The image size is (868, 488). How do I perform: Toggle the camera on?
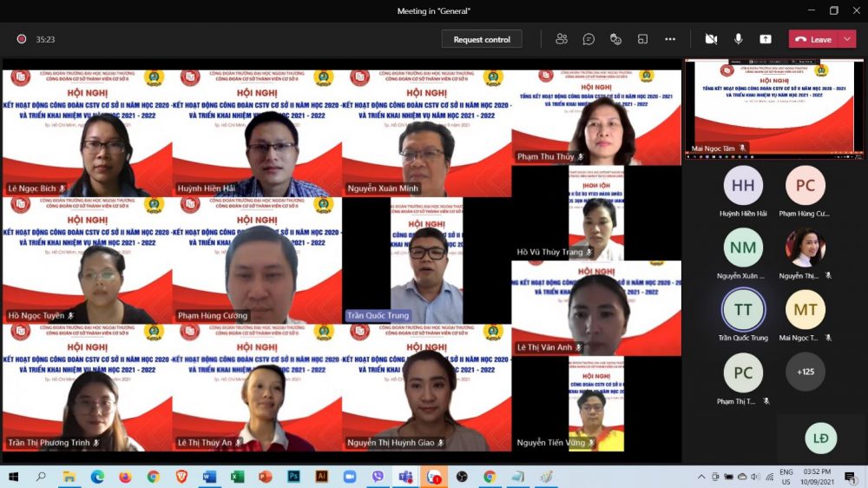(x=711, y=39)
